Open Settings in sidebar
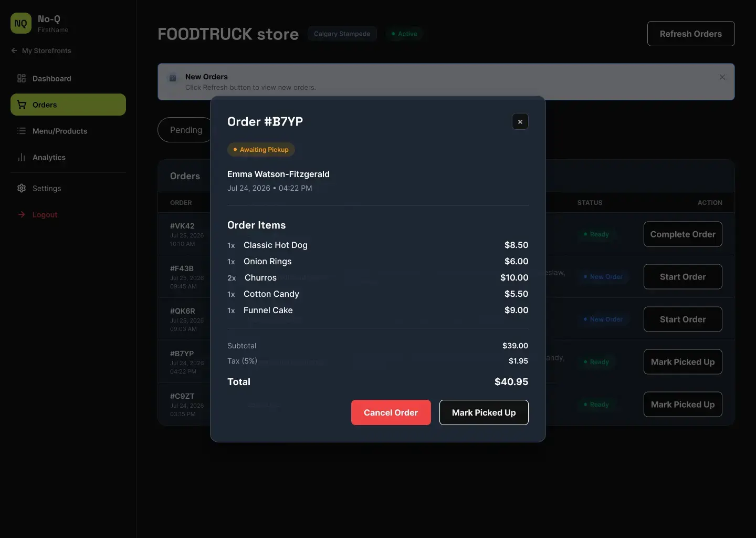 (68, 188)
